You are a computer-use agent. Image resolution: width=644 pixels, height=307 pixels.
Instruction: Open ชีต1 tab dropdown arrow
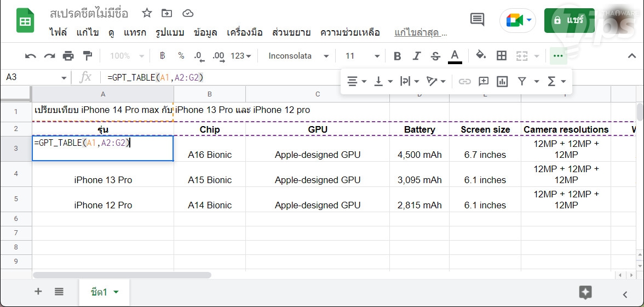click(116, 292)
